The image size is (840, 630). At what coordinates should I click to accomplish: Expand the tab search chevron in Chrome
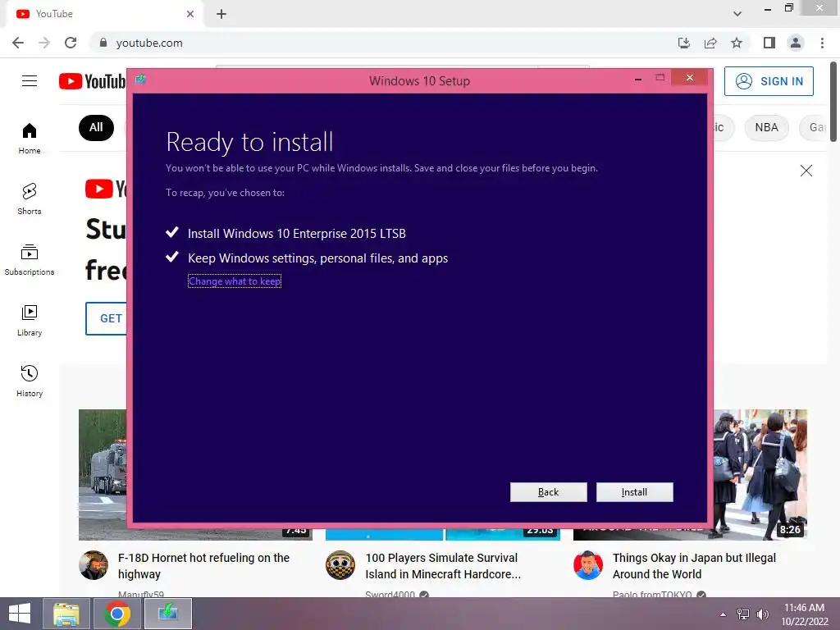(737, 14)
